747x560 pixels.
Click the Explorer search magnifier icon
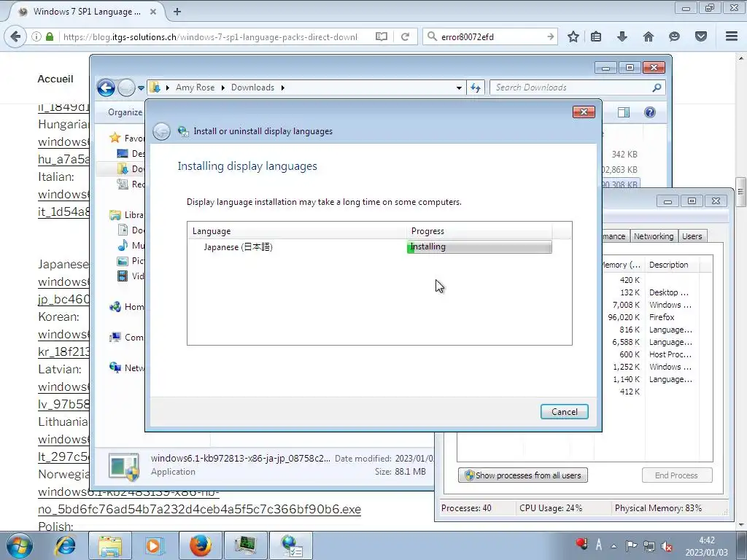657,87
